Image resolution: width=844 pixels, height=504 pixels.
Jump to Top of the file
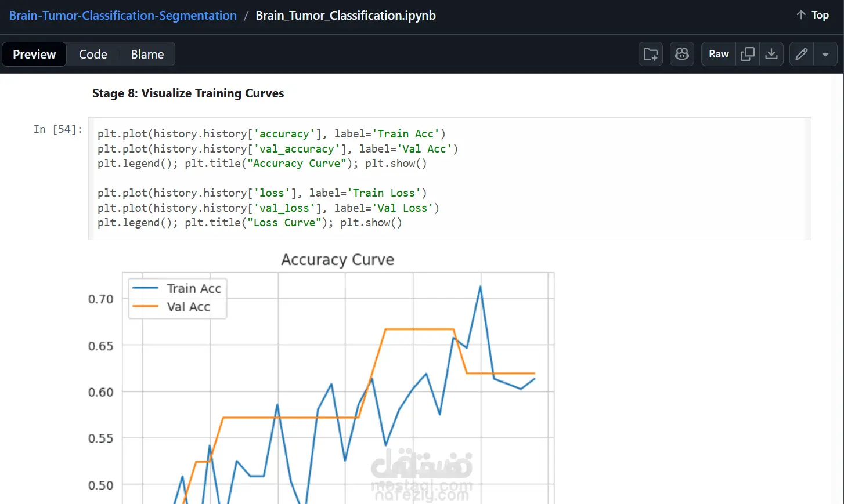coord(812,15)
